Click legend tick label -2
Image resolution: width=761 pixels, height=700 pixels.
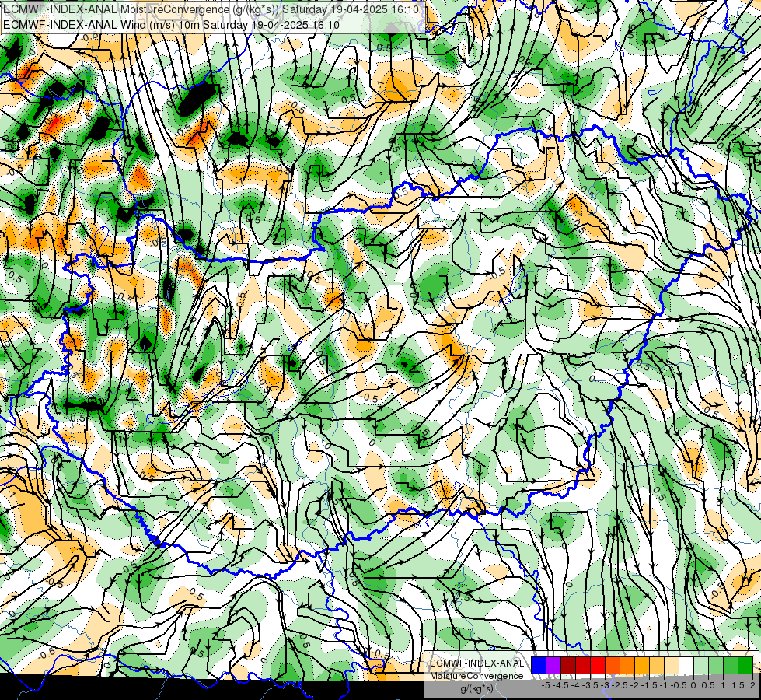(x=634, y=685)
